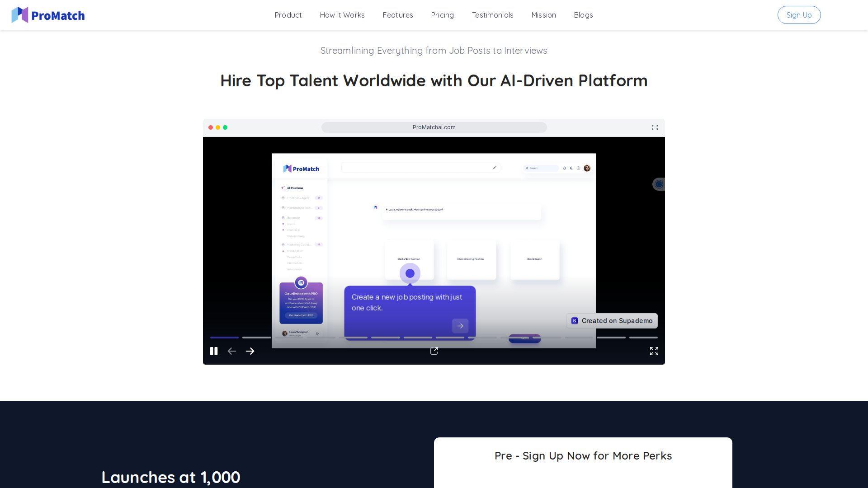Viewport: 868px width, 488px height.
Task: Collapse the Bartender position group
Action: tap(302, 218)
